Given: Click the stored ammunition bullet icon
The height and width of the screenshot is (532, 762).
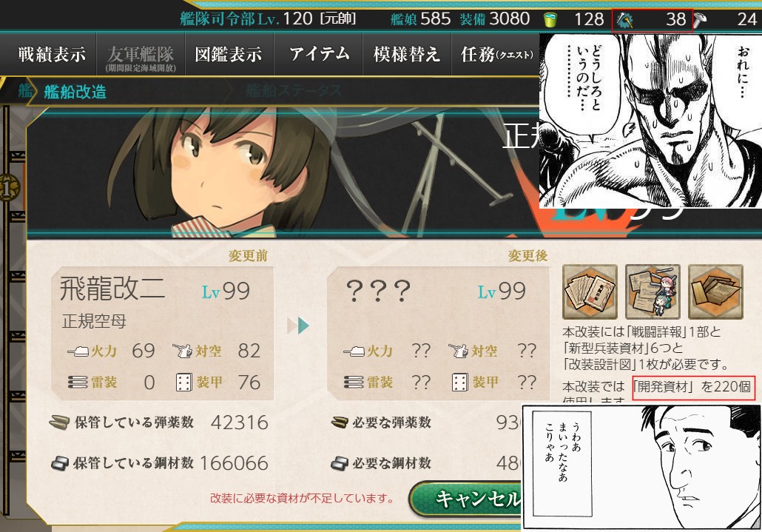Looking at the screenshot, I should click(x=60, y=422).
